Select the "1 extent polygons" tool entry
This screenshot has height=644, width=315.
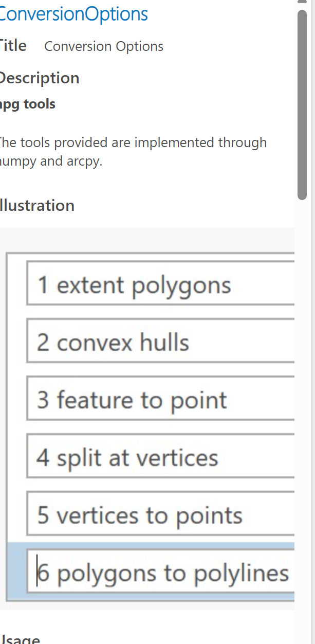point(154,284)
